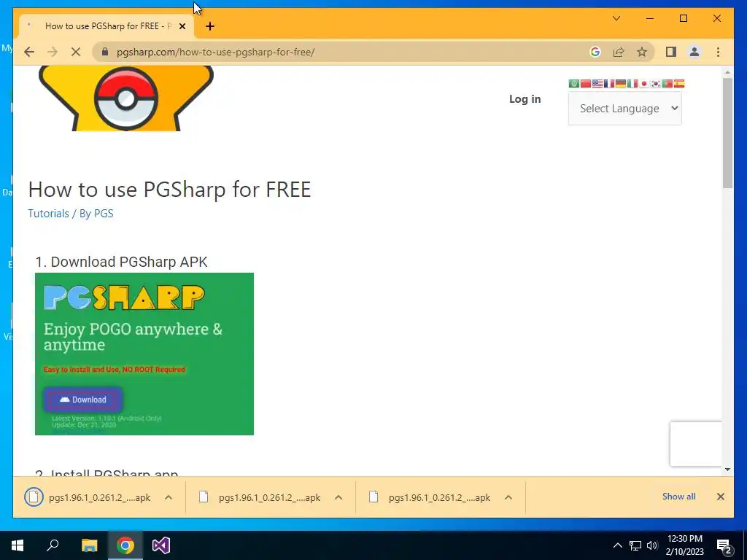Screen dimensions: 747x560
Task: Select the 'How to use PGSharp for FREE' tab
Action: coord(107,26)
